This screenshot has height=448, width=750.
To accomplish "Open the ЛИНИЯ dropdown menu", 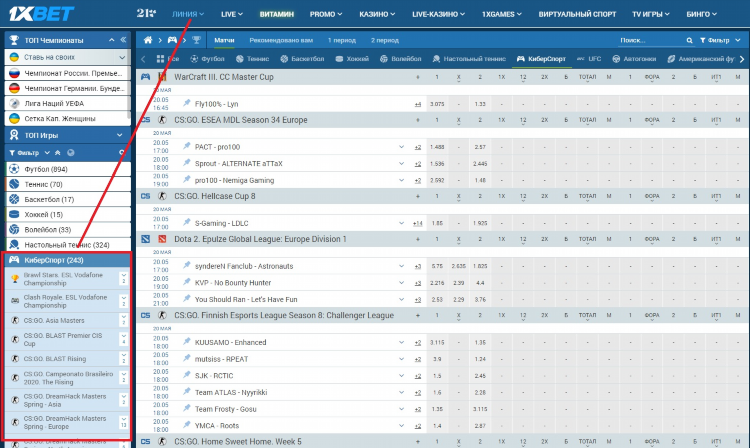I will pyautogui.click(x=188, y=14).
